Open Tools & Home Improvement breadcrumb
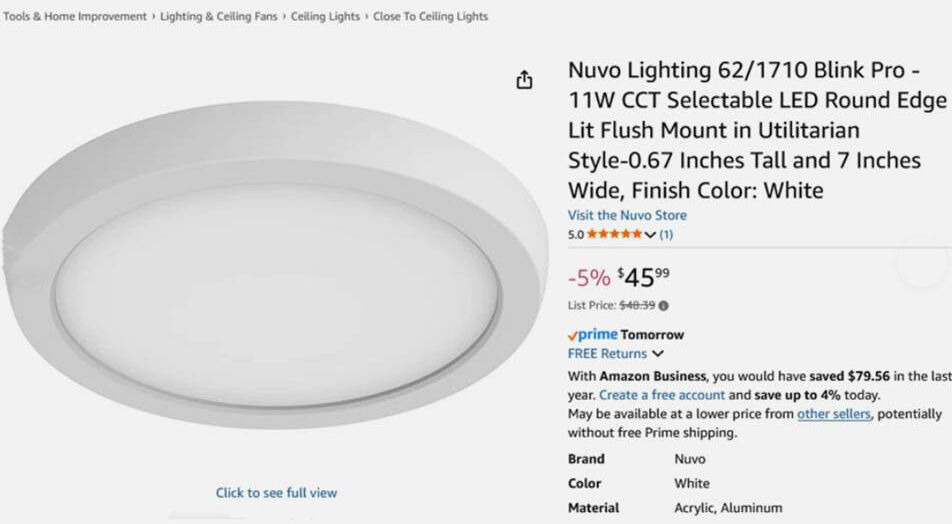Image resolution: width=952 pixels, height=524 pixels. point(75,17)
